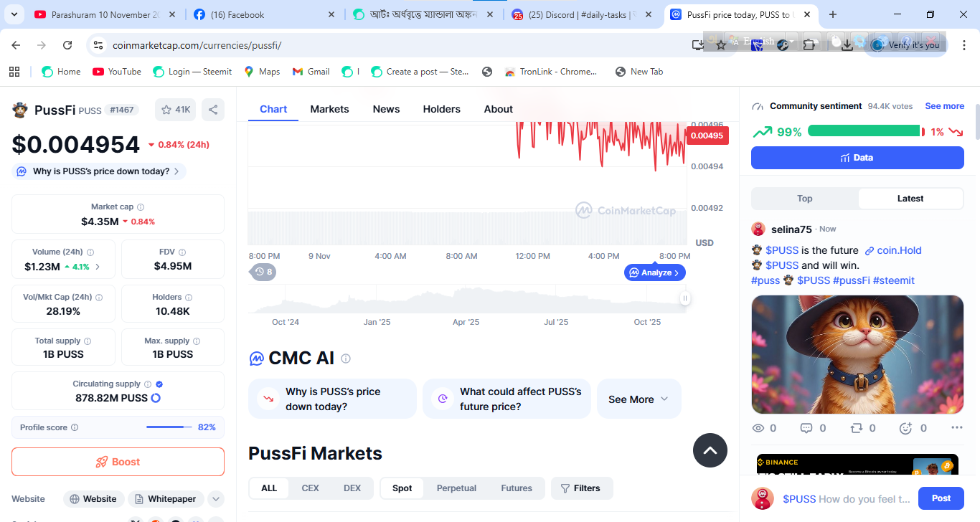Open the Chrome apps grid in bookmarks bar
This screenshot has width=980, height=522.
(14, 72)
